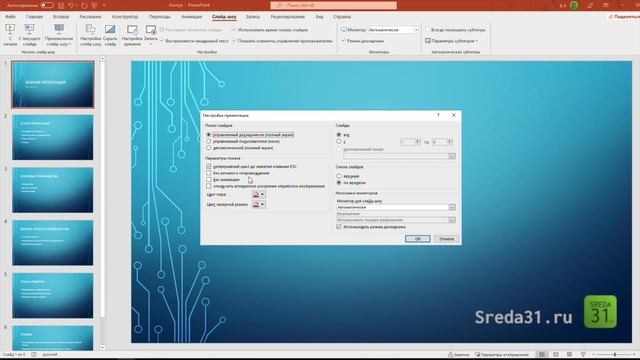The height and width of the screenshot is (360, 640).
Task: Switch to Normal view icon
Action: pos(542,355)
